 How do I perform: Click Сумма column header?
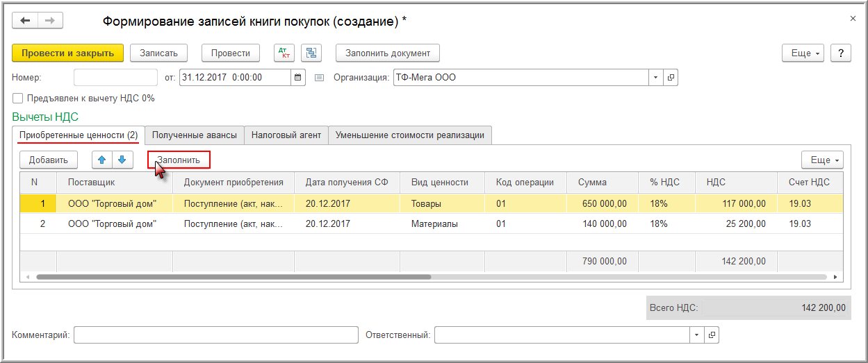point(603,183)
